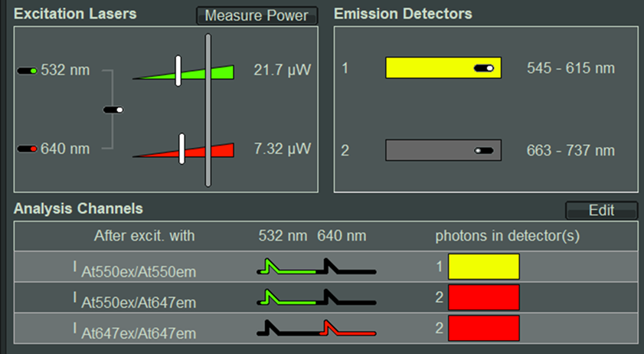This screenshot has width=644, height=354.
Task: Toggle the 532 nm laser switch
Action: click(28, 71)
